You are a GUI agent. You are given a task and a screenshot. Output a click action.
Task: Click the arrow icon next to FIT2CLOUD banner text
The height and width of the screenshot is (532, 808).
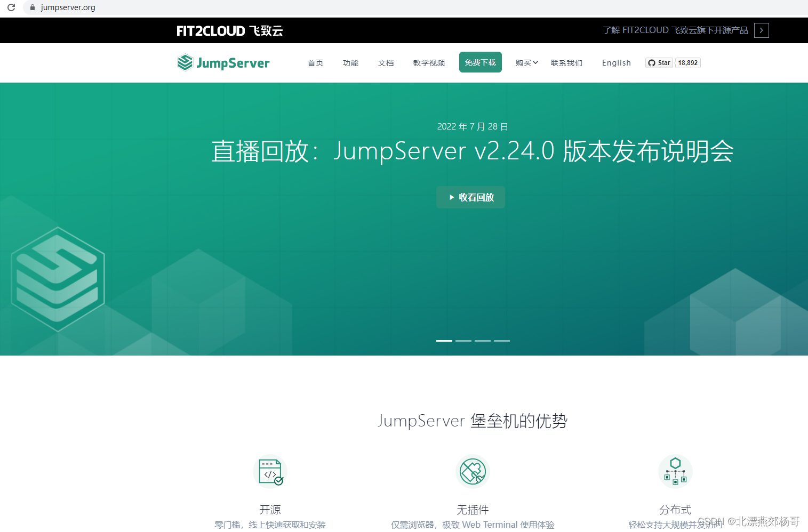click(x=761, y=30)
